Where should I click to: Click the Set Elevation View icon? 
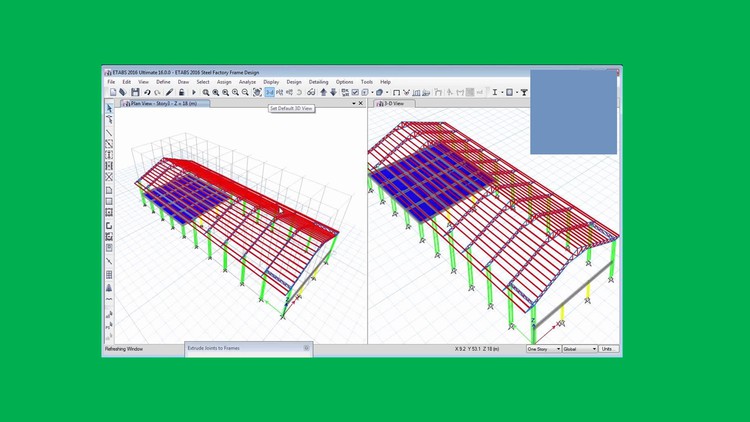[x=289, y=92]
